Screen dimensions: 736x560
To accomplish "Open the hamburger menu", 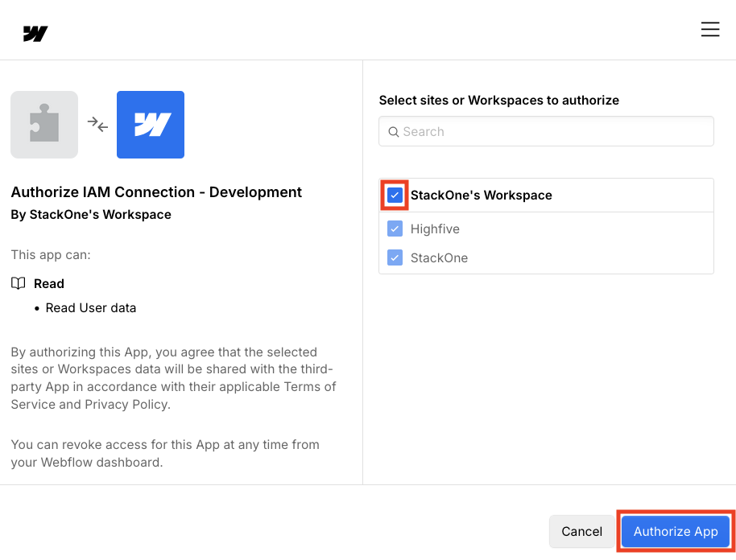I will (x=709, y=28).
